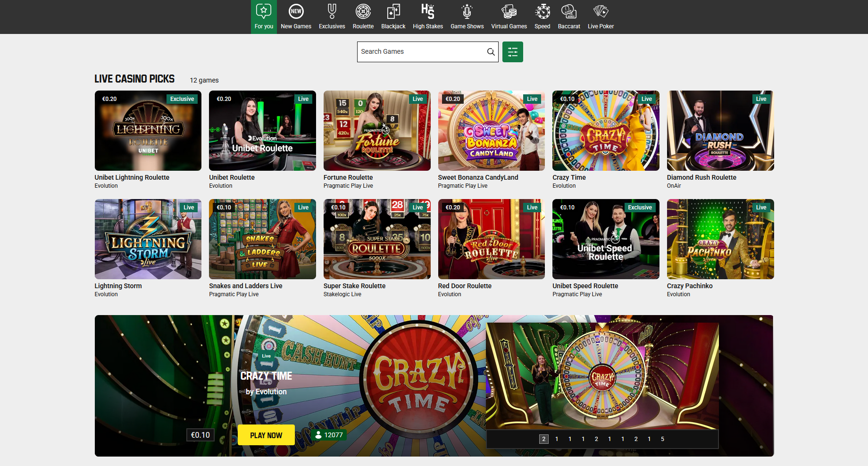Click the Snakes and Ladders Live title
The height and width of the screenshot is (466, 868).
(246, 286)
